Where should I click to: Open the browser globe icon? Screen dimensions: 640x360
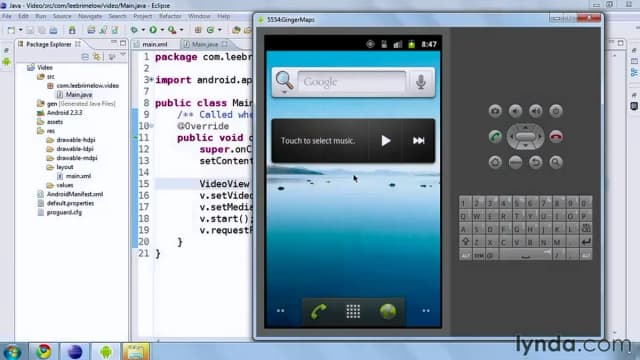pos(388,312)
